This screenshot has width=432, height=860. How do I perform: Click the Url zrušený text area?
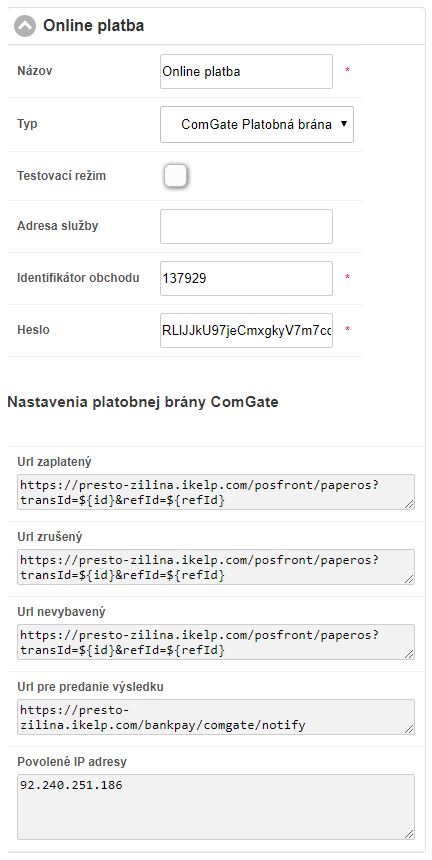216,567
